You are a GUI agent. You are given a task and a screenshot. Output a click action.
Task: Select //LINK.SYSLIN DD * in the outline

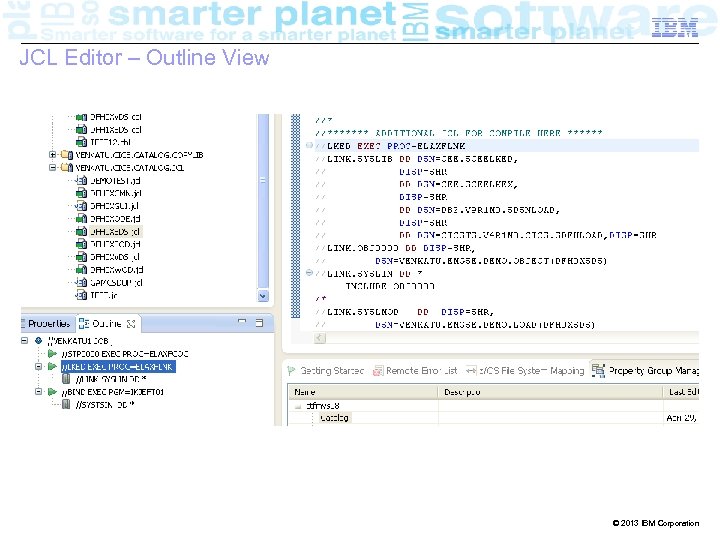[x=111, y=379]
